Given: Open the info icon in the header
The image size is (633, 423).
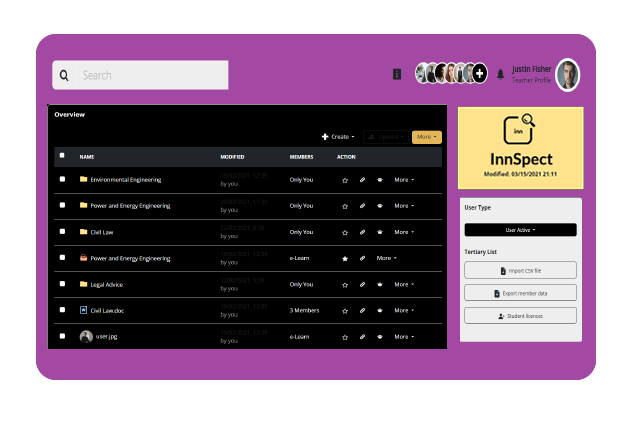Looking at the screenshot, I should (397, 74).
